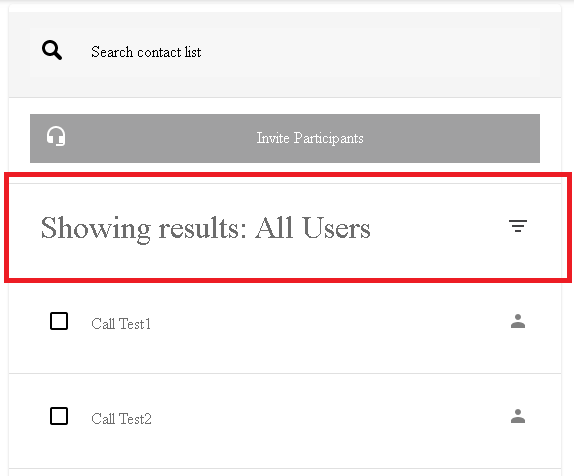Click the headset icon on the invite bar
This screenshot has height=476, width=580.
pos(56,136)
